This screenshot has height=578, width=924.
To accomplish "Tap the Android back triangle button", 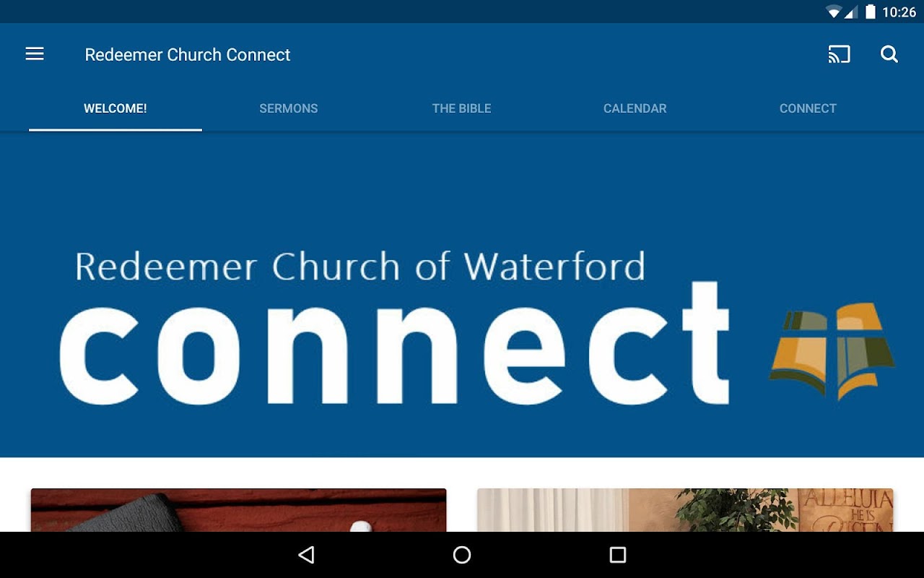I will [306, 555].
